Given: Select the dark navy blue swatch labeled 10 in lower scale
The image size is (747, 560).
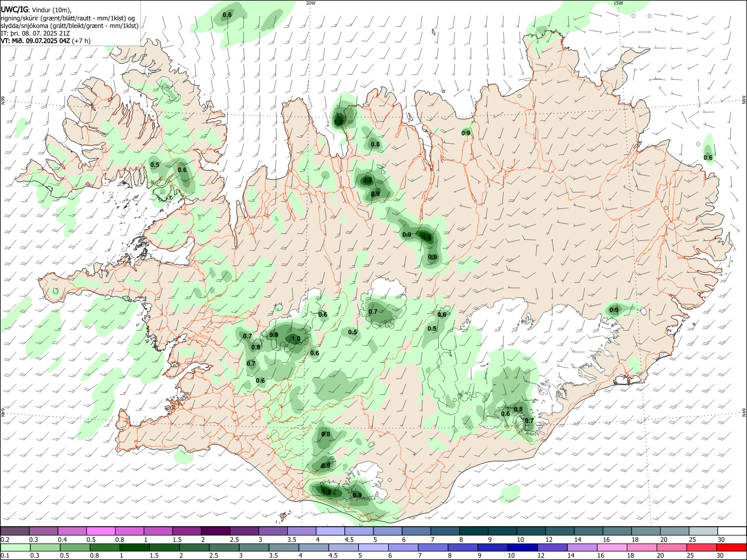Looking at the screenshot, I should click(x=521, y=548).
